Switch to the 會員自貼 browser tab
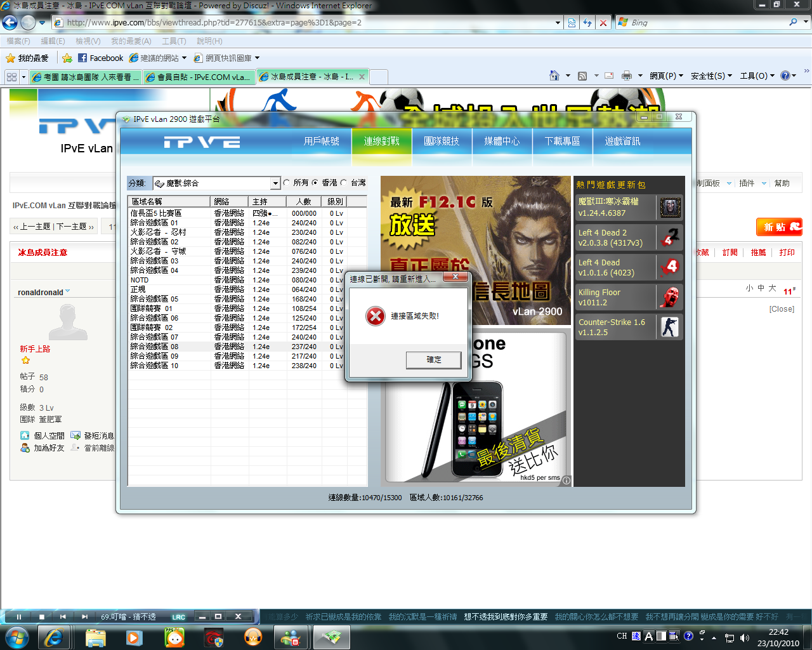The width and height of the screenshot is (812, 650). coord(199,77)
